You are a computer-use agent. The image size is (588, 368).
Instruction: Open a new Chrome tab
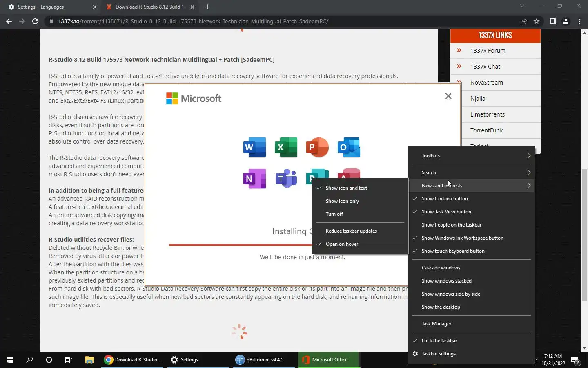208,7
